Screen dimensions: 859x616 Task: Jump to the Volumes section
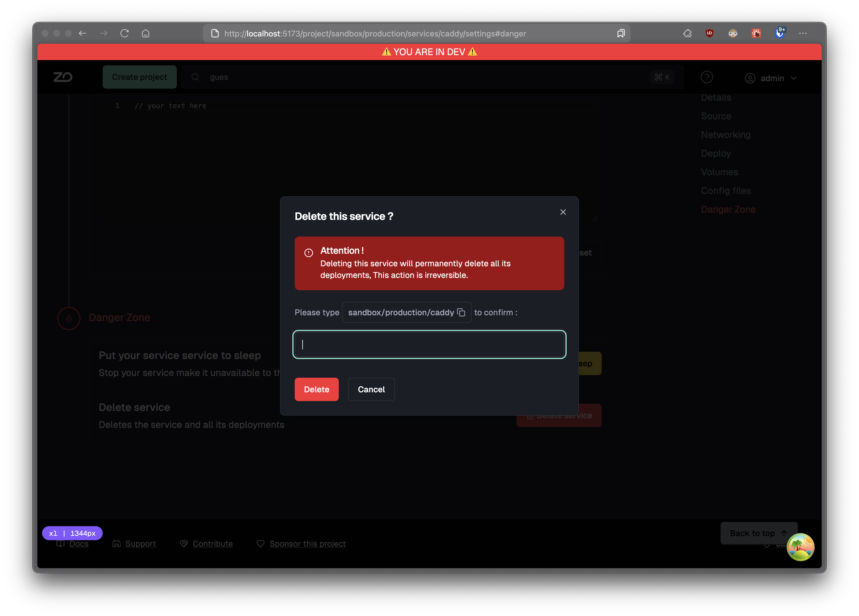(x=719, y=172)
